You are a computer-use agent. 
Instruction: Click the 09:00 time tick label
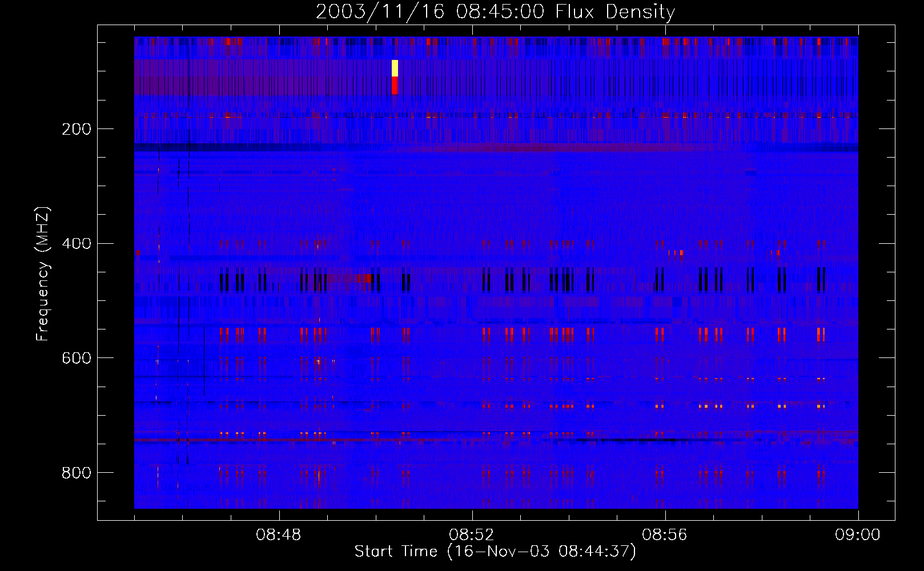[x=858, y=535]
